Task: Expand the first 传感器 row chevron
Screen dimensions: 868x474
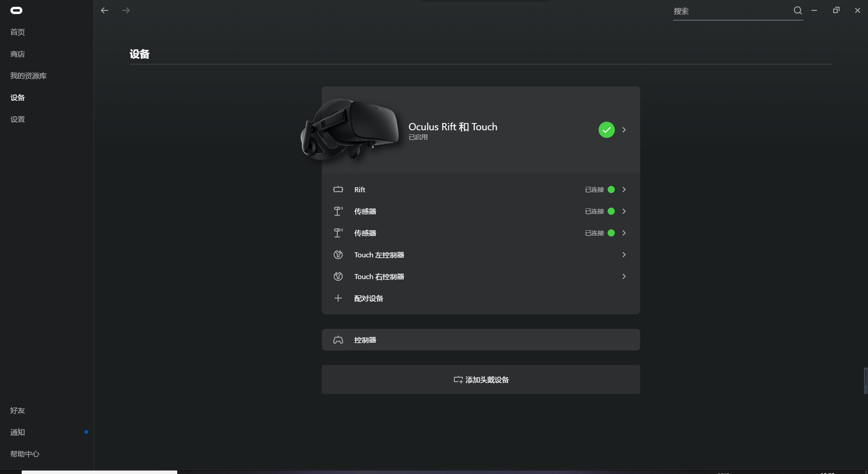Action: (x=624, y=211)
